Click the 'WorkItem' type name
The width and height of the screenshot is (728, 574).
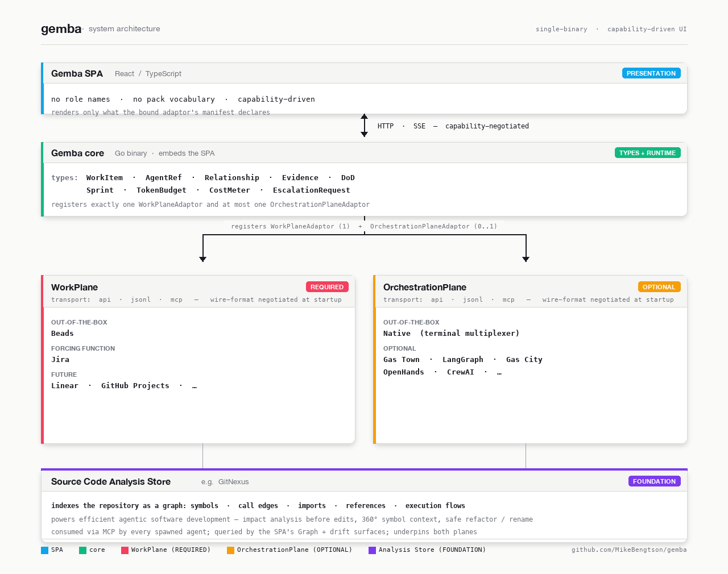tap(105, 177)
